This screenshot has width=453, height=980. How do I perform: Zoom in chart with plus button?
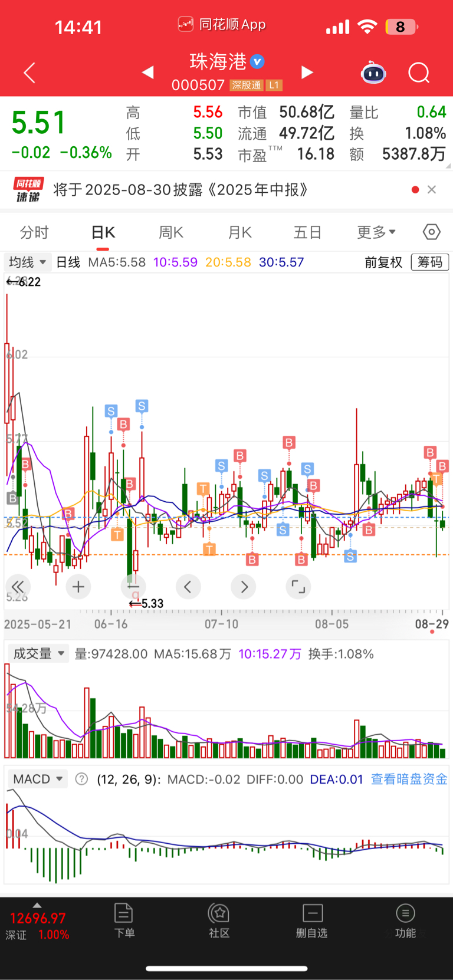78,587
